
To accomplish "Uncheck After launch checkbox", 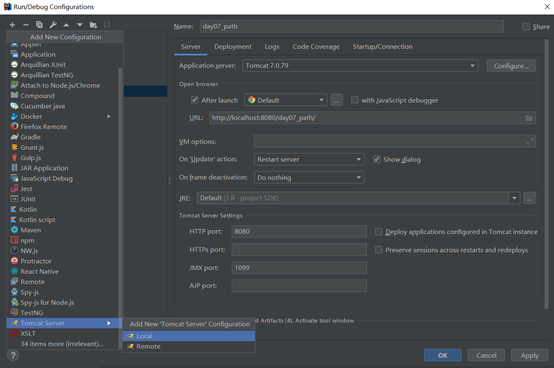I will click(194, 100).
